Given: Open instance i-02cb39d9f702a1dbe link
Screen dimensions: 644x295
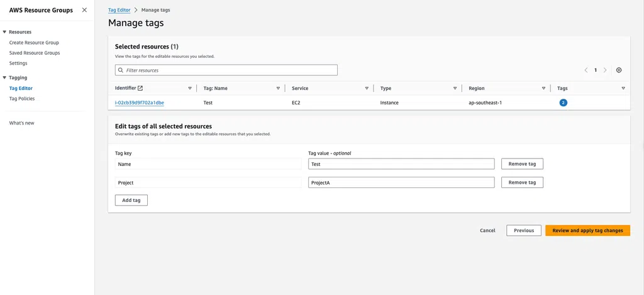Looking at the screenshot, I should (139, 103).
